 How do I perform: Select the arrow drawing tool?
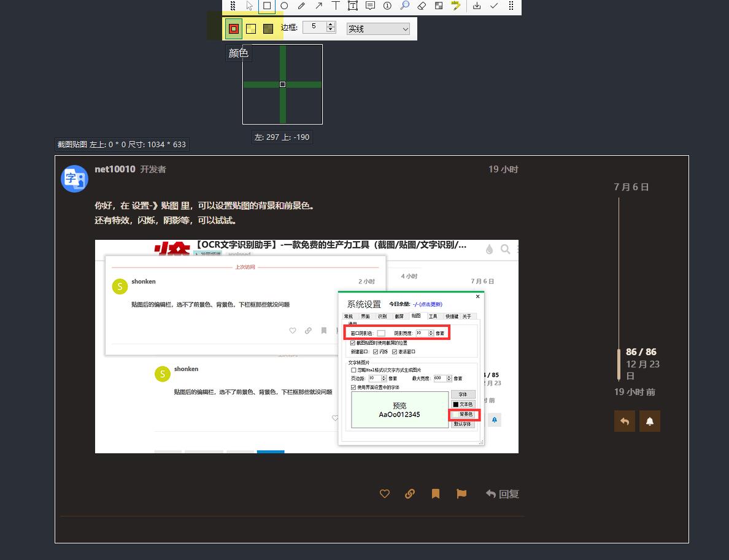318,6
